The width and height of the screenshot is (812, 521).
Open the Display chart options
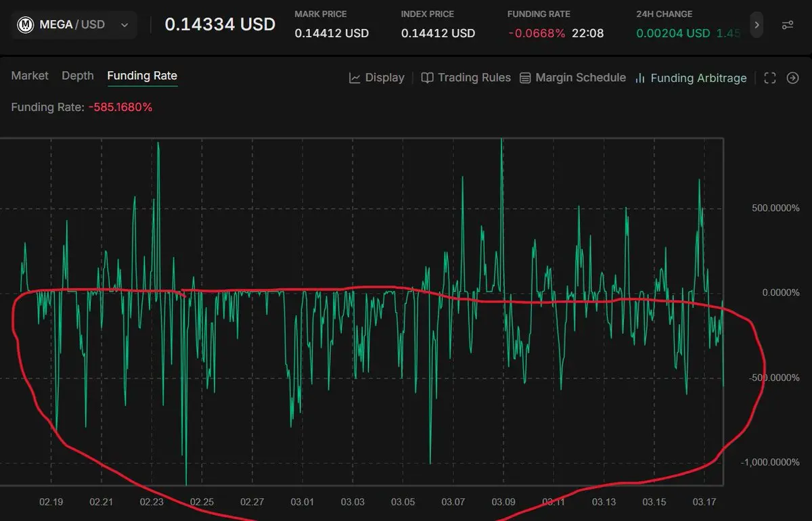(x=377, y=78)
